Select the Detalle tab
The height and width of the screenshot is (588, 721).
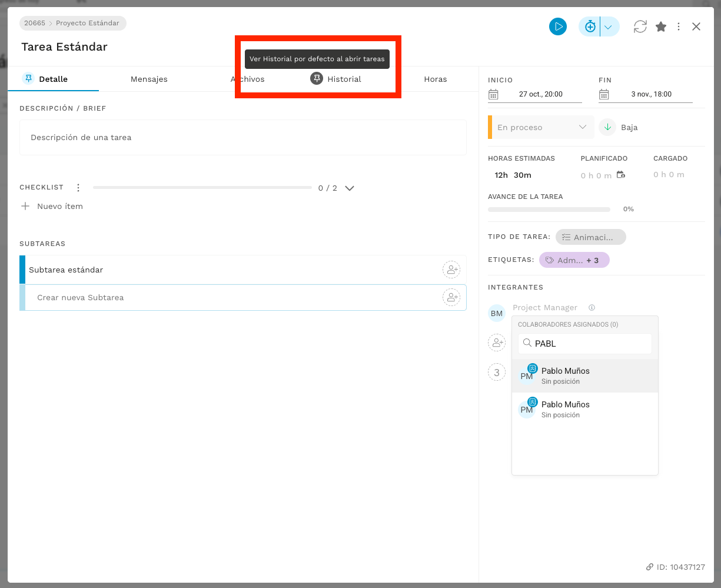[53, 79]
